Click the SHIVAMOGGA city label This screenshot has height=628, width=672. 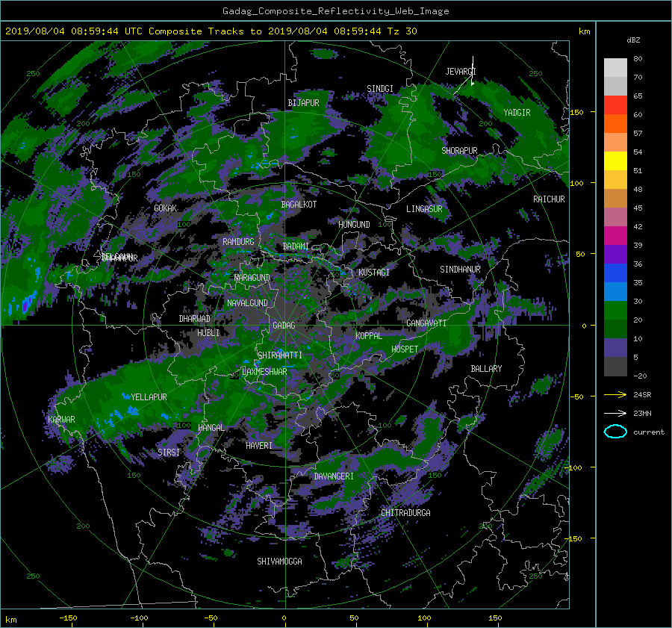tap(279, 561)
